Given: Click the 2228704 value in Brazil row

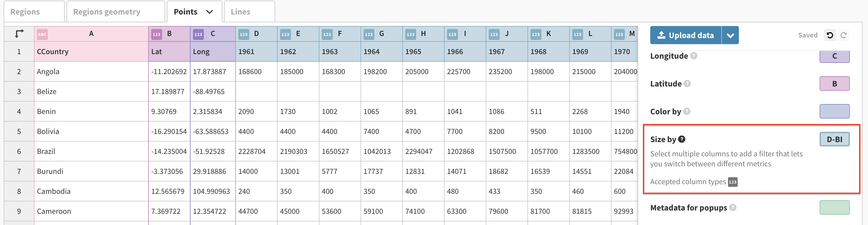Looking at the screenshot, I should [256, 151].
